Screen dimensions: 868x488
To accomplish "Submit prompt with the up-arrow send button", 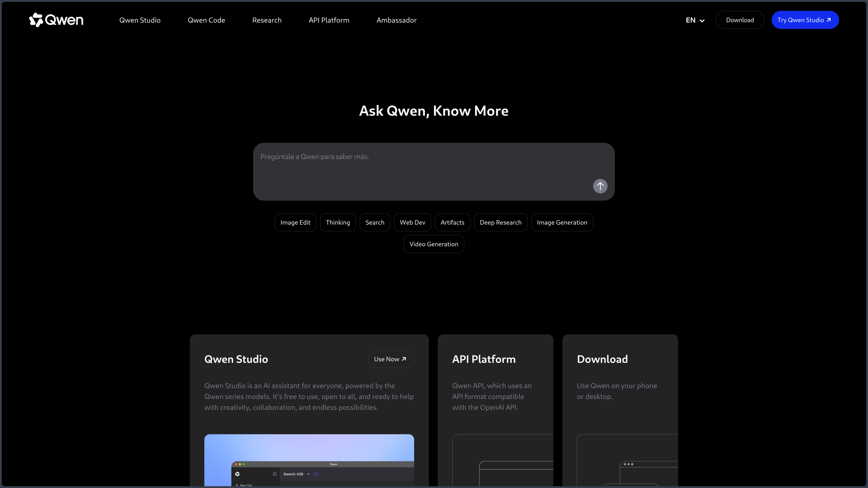I will [600, 186].
